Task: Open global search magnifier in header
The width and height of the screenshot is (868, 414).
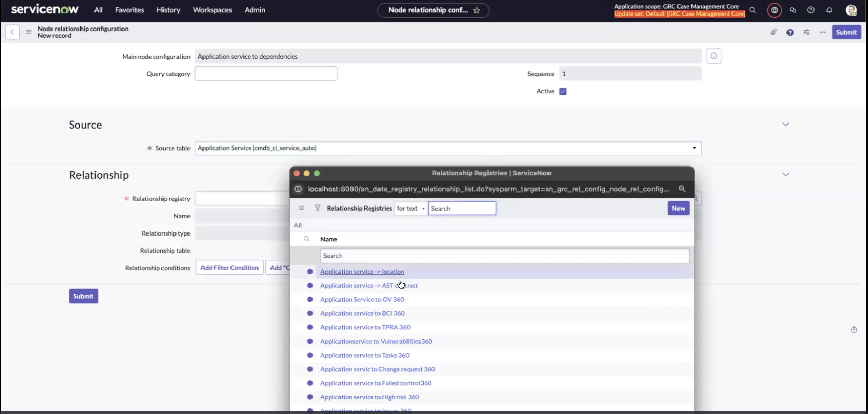Action: [753, 10]
